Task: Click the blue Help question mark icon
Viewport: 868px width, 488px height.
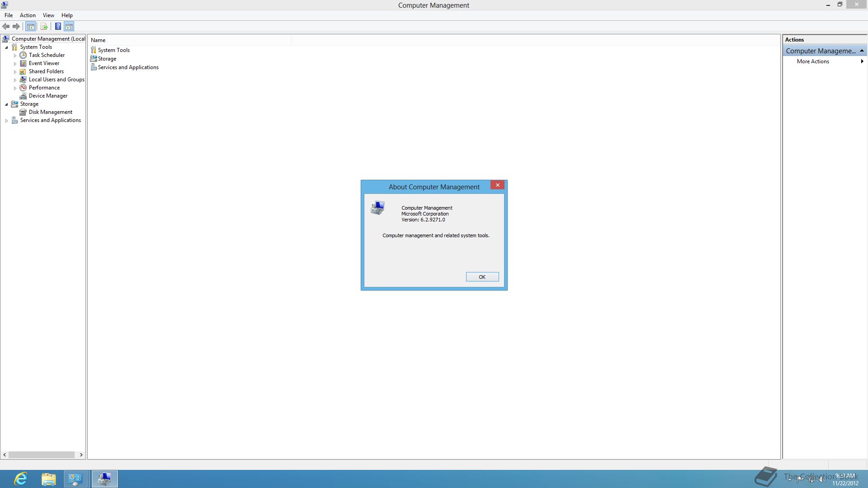Action: tap(58, 27)
